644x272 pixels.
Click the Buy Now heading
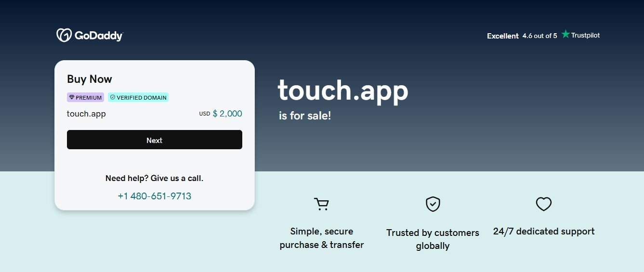[x=89, y=79]
